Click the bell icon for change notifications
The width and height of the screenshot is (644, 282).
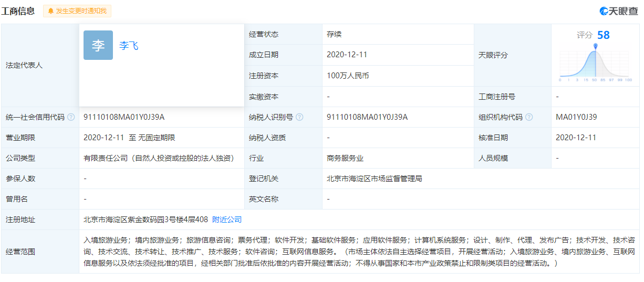pyautogui.click(x=51, y=11)
